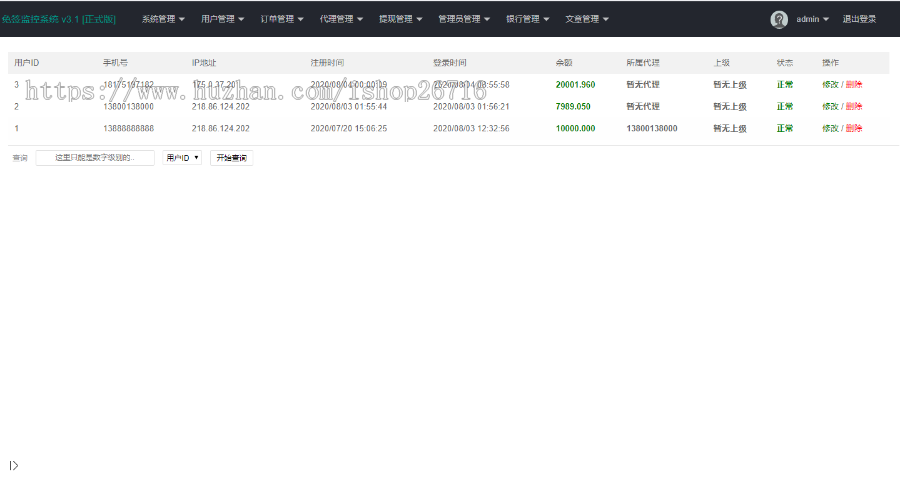Click the 所属代理 column header
Image resolution: width=900 pixels, height=479 pixels.
pyautogui.click(x=643, y=63)
